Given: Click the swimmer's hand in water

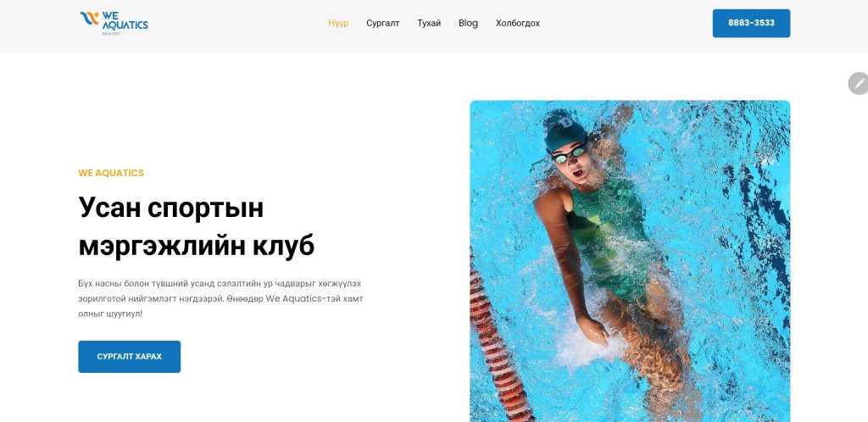Looking at the screenshot, I should tap(593, 330).
